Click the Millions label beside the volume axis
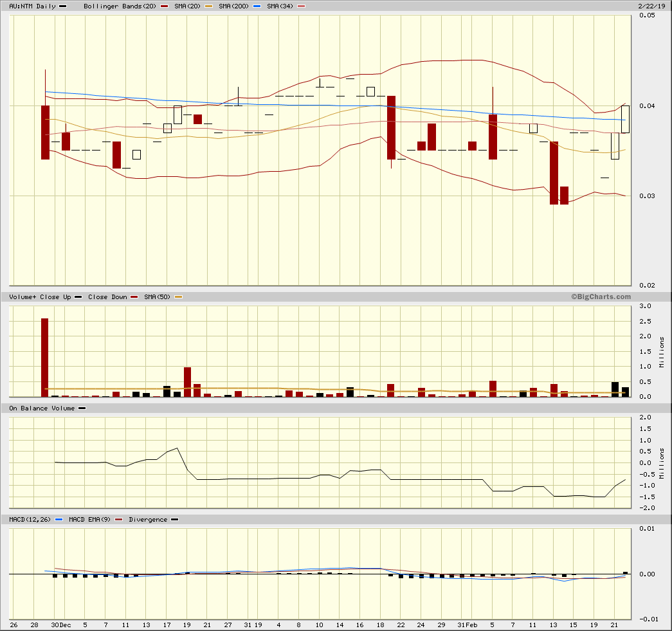Screen dimensions: 672x631 (662, 352)
